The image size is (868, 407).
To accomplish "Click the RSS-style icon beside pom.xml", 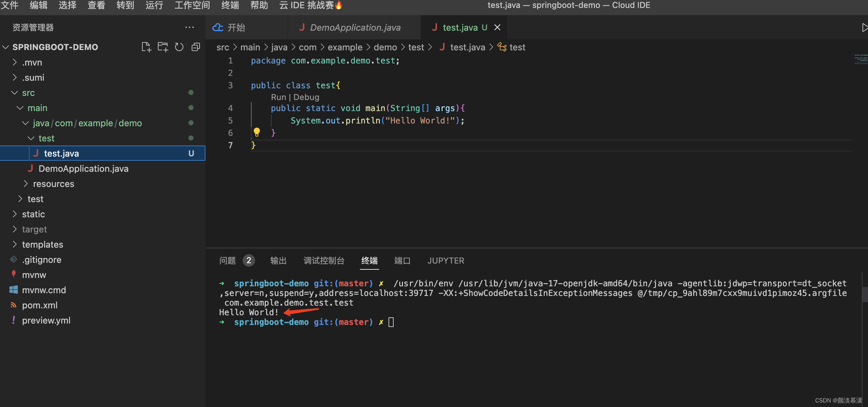I will coord(13,305).
